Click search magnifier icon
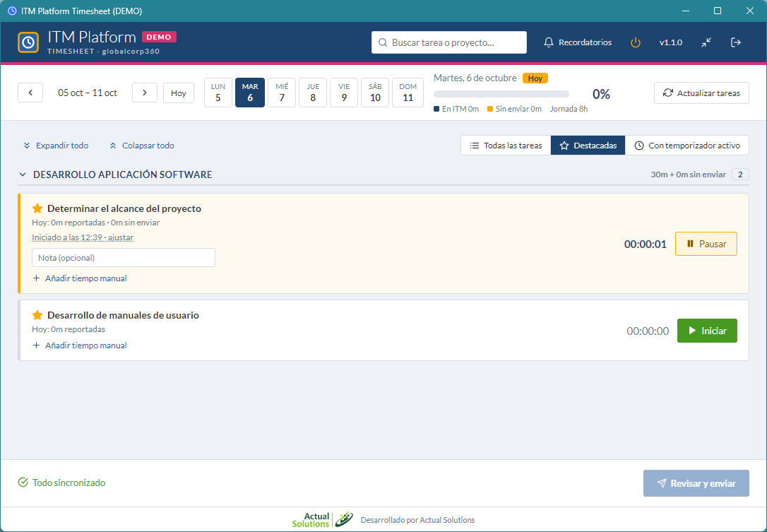This screenshot has height=532, width=767. [x=383, y=42]
